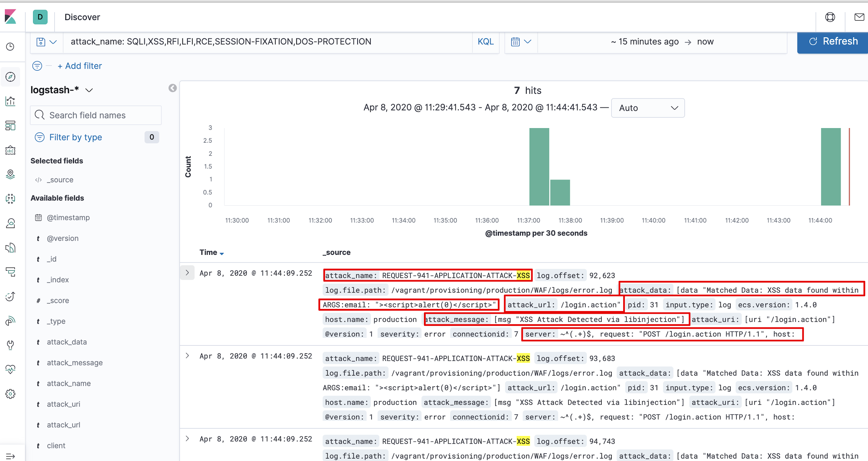Open the newsfeed mail icon
Image resolution: width=868 pixels, height=461 pixels.
859,17
